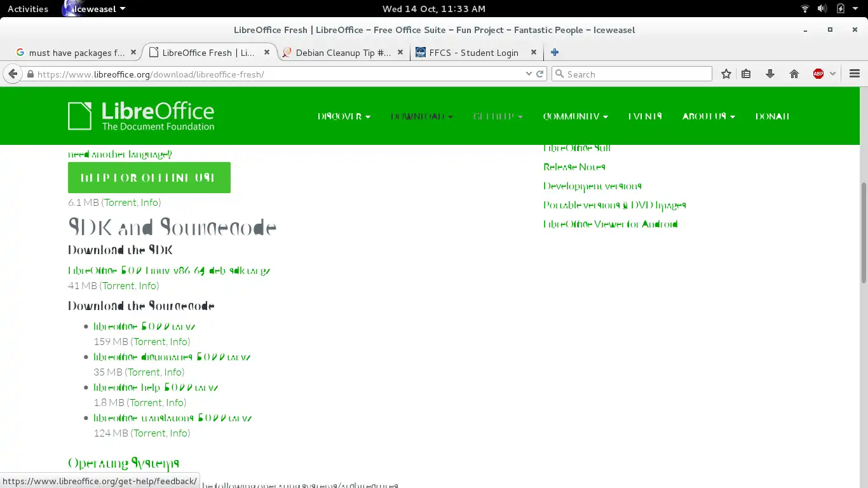
Task: Focus the browser Search input field
Action: point(632,74)
